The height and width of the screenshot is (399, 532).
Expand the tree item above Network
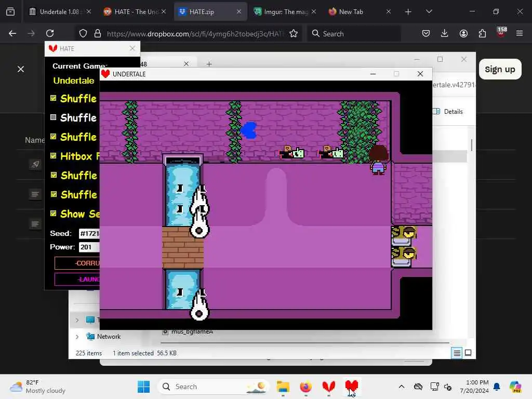pyautogui.click(x=77, y=320)
